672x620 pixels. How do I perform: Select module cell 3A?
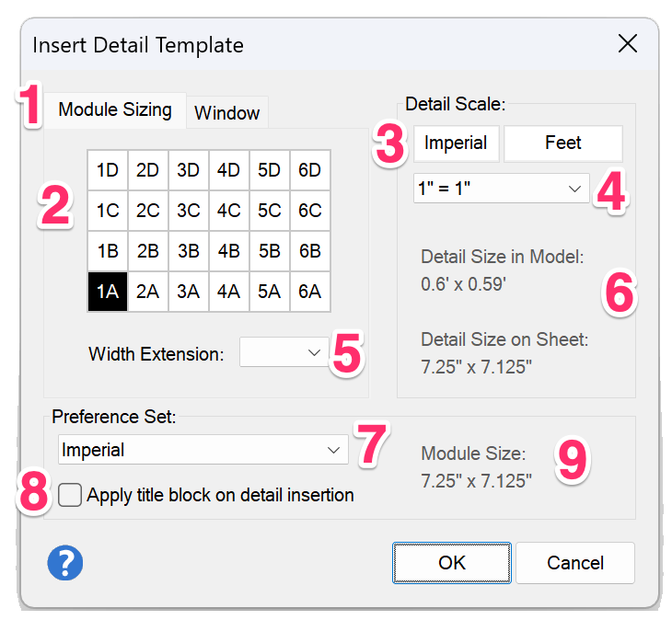point(189,292)
